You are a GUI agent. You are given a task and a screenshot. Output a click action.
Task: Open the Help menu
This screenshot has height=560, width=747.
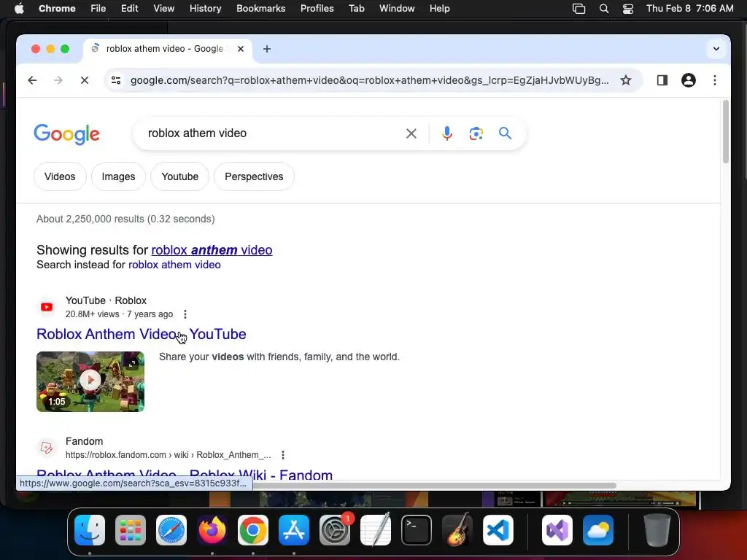tap(439, 9)
